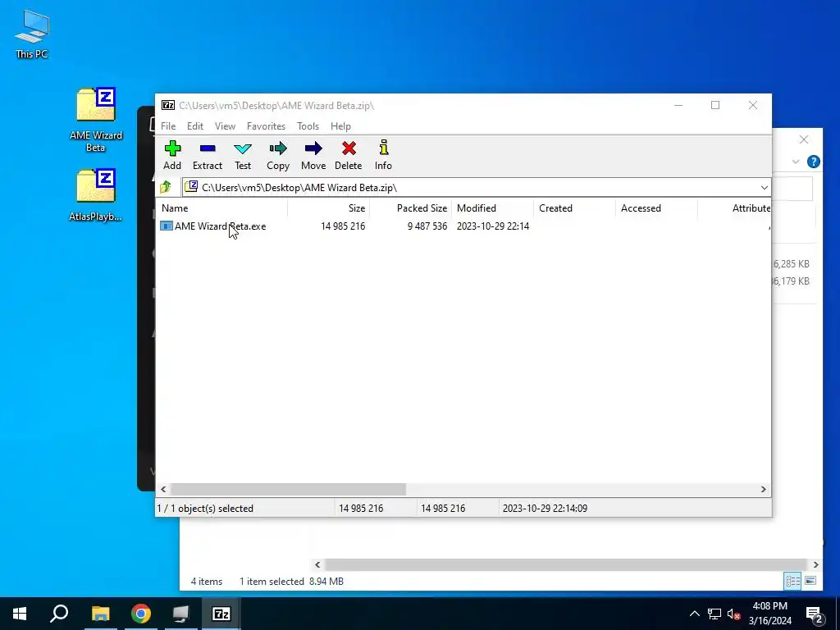Viewport: 840px width, 630px height.
Task: Click status bar text '1 / 1 object(s) selected'
Action: pos(205,509)
